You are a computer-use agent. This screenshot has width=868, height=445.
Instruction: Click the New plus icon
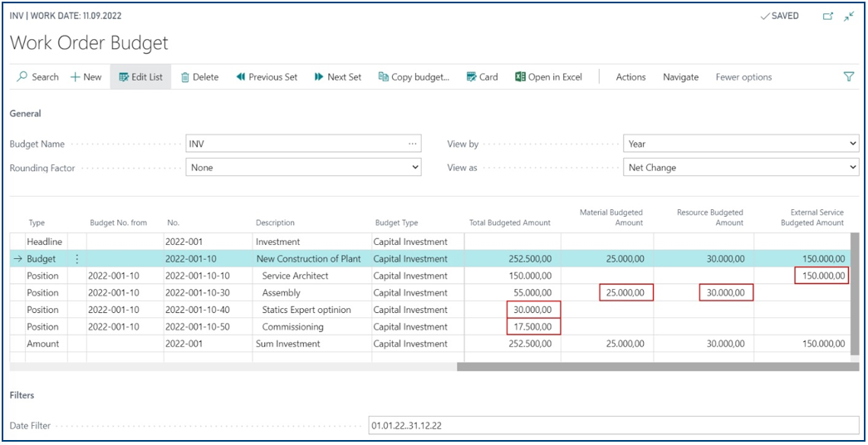76,77
